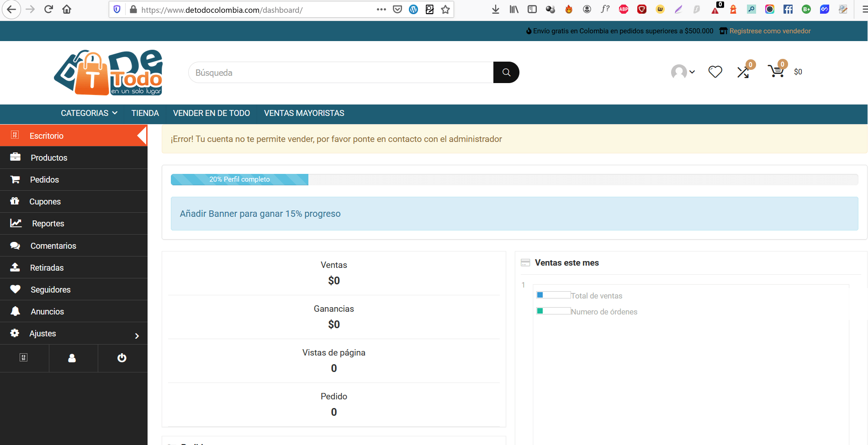Open the browser library icon

[x=514, y=9]
